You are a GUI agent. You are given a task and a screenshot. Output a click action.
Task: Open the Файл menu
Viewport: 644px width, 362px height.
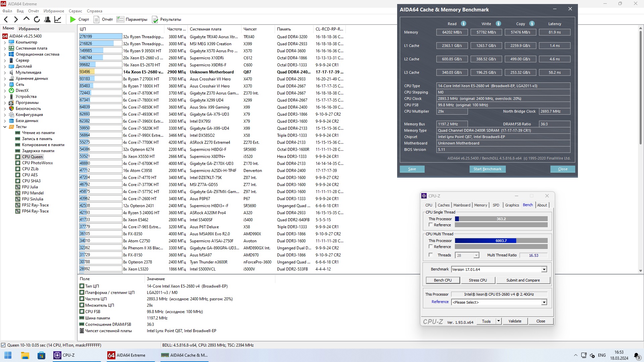tap(7, 11)
